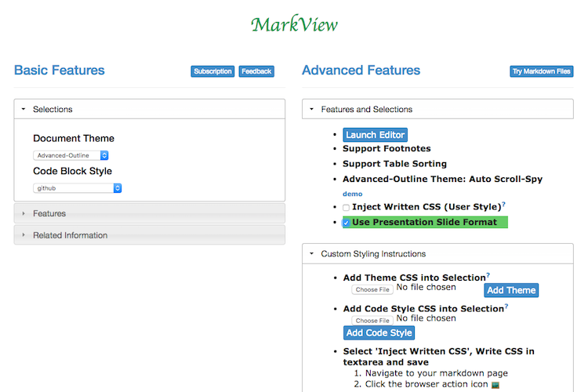This screenshot has width=588, height=392.
Task: Expand the Features panel
Action: point(150,213)
